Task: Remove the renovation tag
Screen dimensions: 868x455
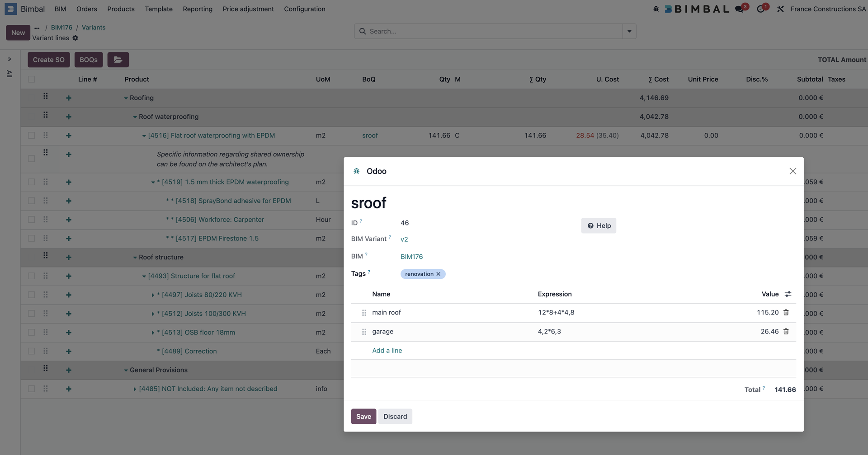Action: [x=438, y=274]
